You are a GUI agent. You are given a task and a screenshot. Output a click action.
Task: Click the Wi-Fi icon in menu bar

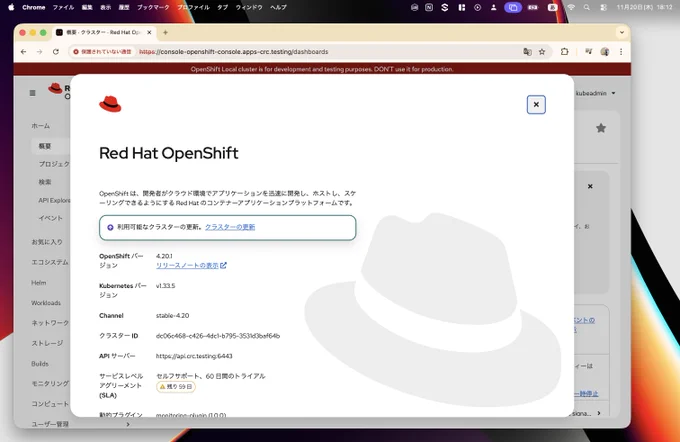point(571,7)
